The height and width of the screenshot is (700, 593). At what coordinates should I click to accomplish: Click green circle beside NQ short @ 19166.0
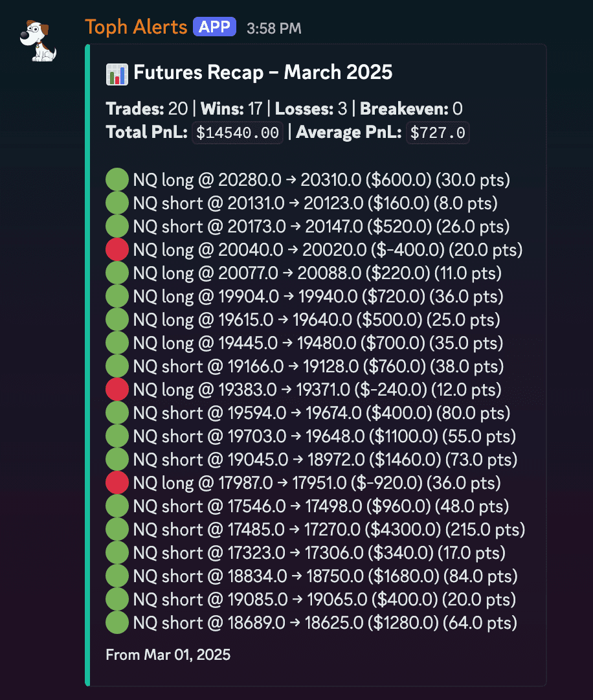117,367
